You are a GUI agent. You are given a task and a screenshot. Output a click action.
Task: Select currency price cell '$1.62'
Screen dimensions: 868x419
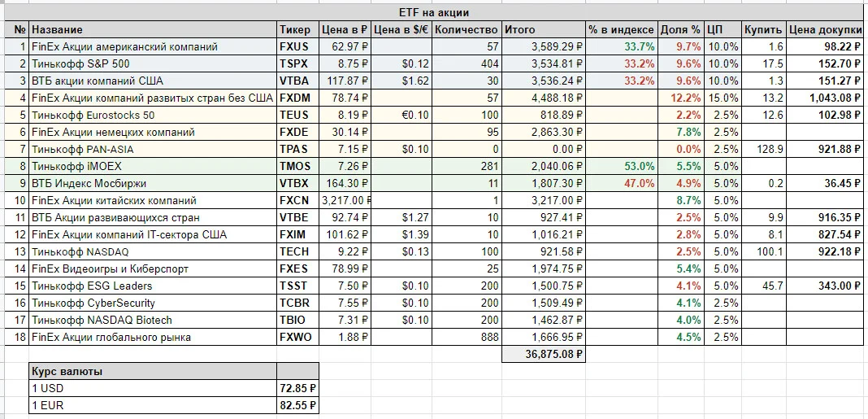point(401,81)
